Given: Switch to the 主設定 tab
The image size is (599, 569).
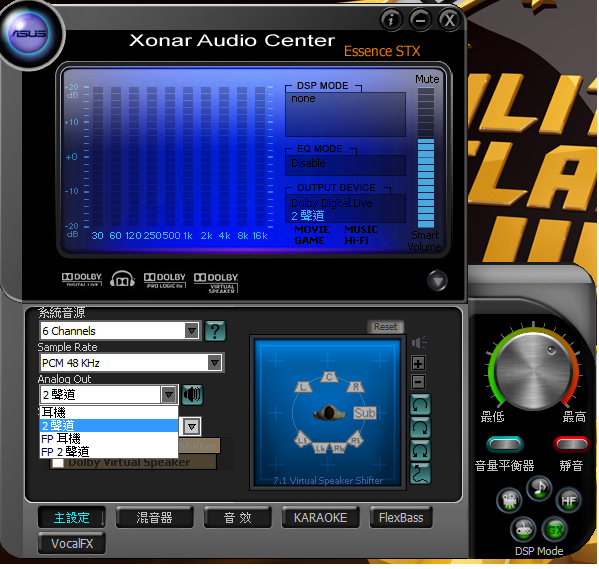Looking at the screenshot, I should (71, 517).
